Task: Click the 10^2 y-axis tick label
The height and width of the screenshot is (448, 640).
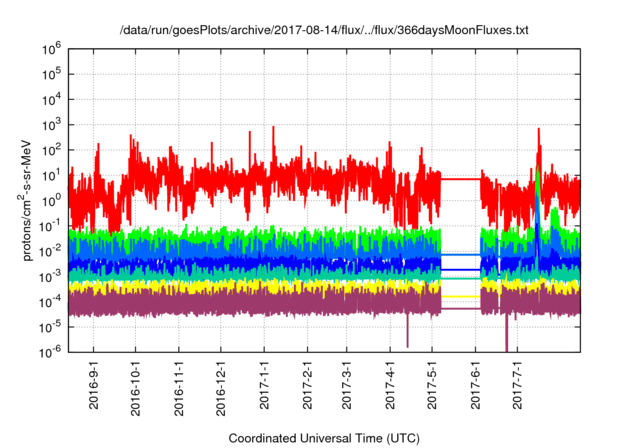Action: (x=51, y=151)
